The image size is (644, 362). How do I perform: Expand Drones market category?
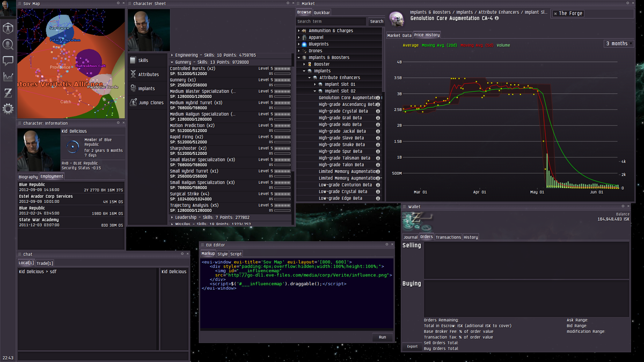[x=299, y=51]
